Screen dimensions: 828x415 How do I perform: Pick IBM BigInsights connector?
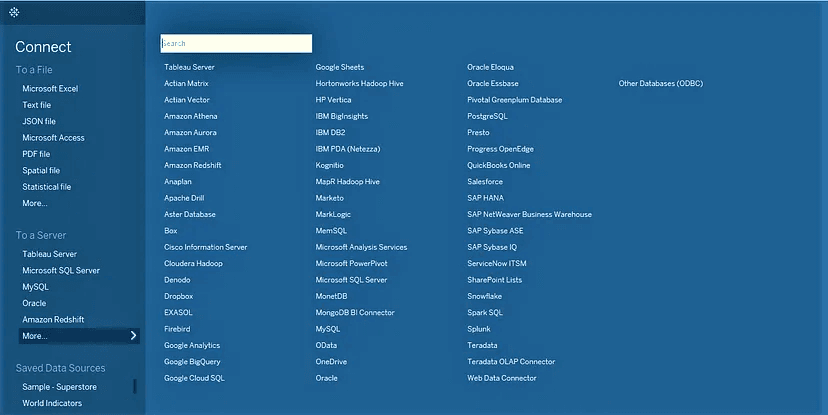pyautogui.click(x=342, y=116)
